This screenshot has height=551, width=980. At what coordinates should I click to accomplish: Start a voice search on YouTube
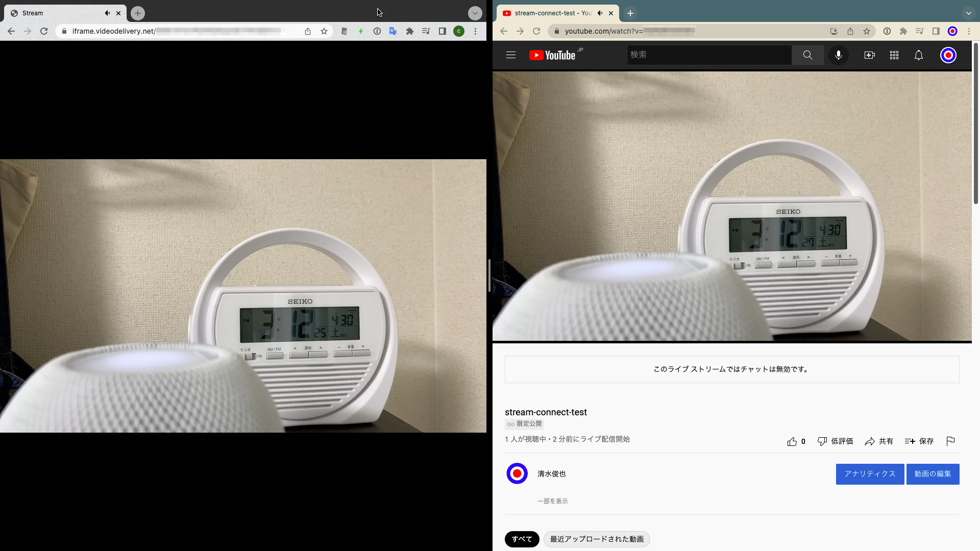coord(839,55)
